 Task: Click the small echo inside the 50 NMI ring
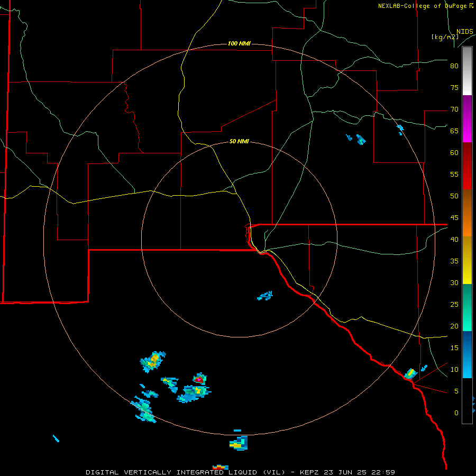265,296
